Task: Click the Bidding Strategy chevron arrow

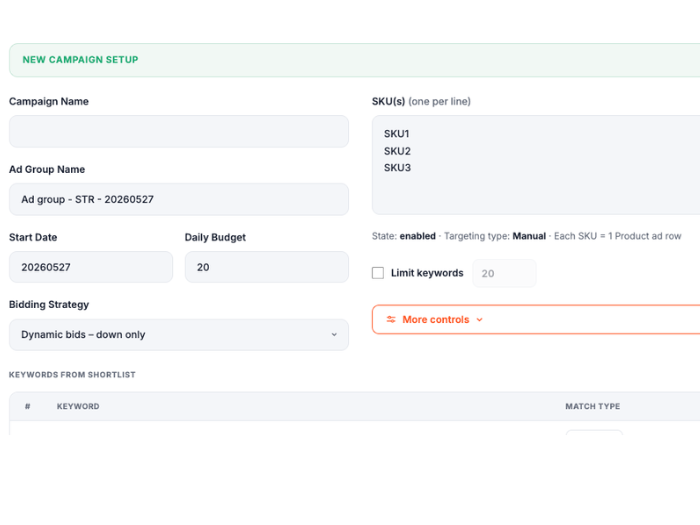Action: tap(334, 334)
